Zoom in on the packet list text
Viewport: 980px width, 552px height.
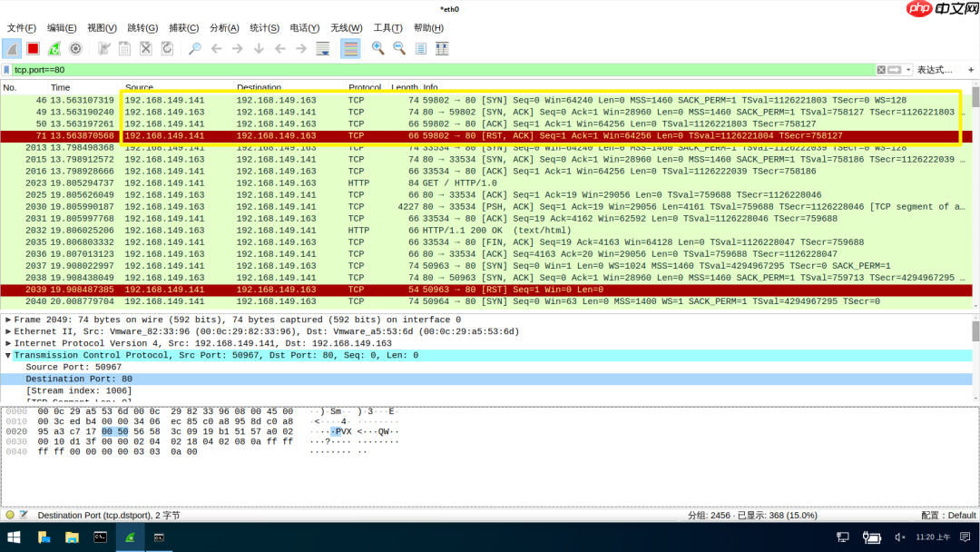pos(377,49)
